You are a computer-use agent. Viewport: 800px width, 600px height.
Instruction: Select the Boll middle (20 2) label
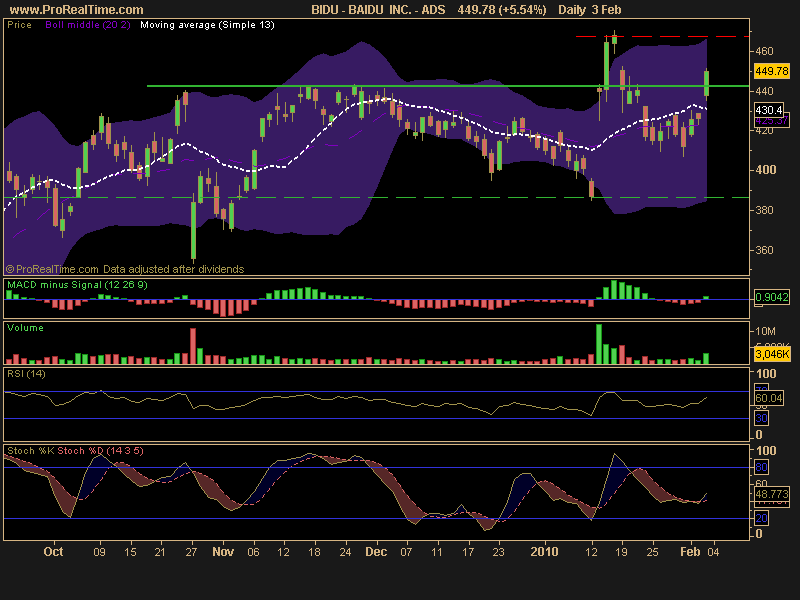(88, 25)
